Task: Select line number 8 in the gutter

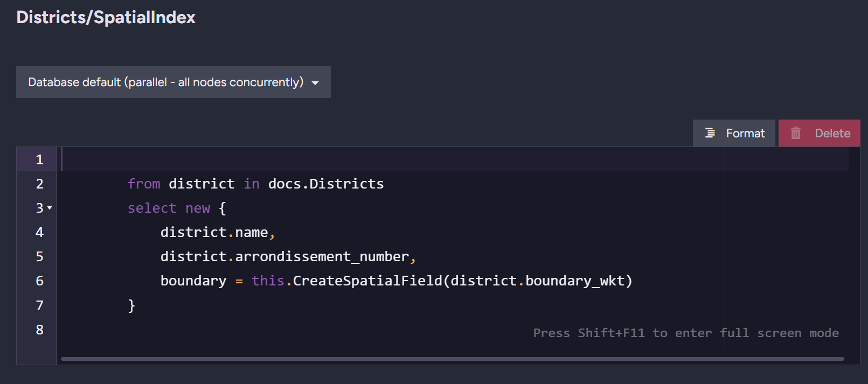Action: [39, 330]
